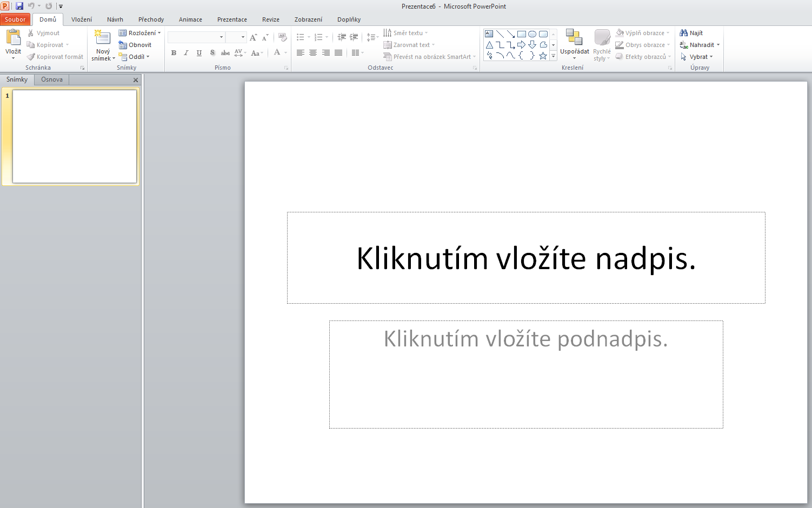The width and height of the screenshot is (812, 508).
Task: Click the Save icon in the quick access toolbar
Action: (x=19, y=6)
